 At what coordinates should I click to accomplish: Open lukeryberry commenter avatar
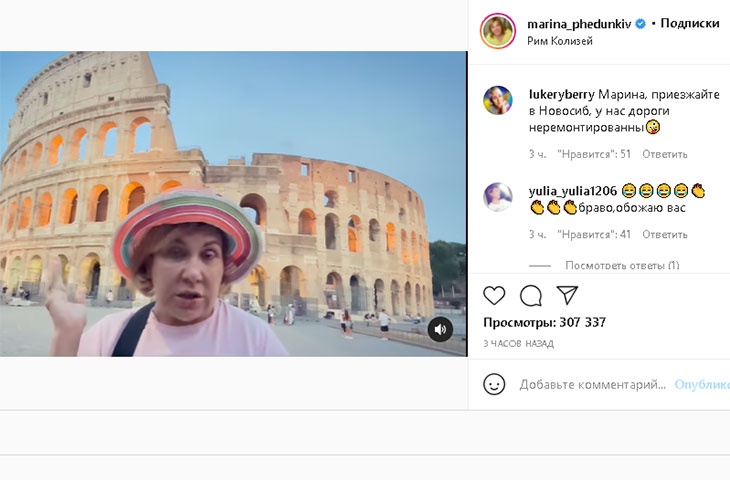coord(498,100)
